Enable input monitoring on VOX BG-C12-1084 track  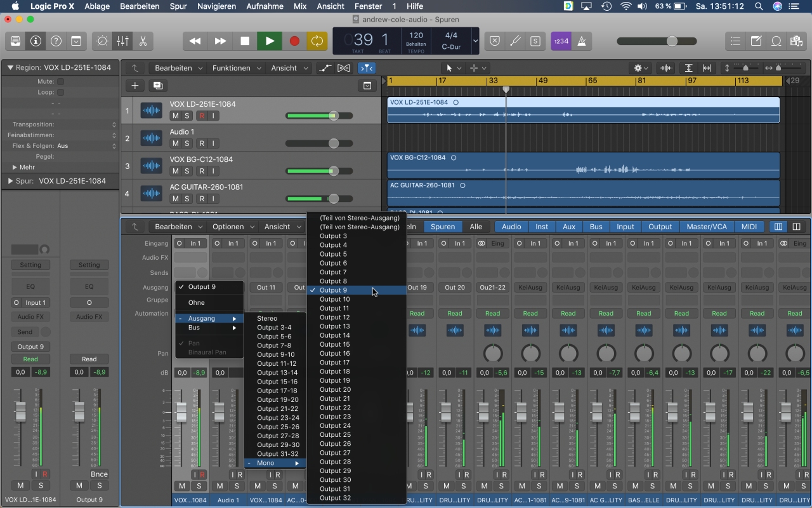(214, 171)
